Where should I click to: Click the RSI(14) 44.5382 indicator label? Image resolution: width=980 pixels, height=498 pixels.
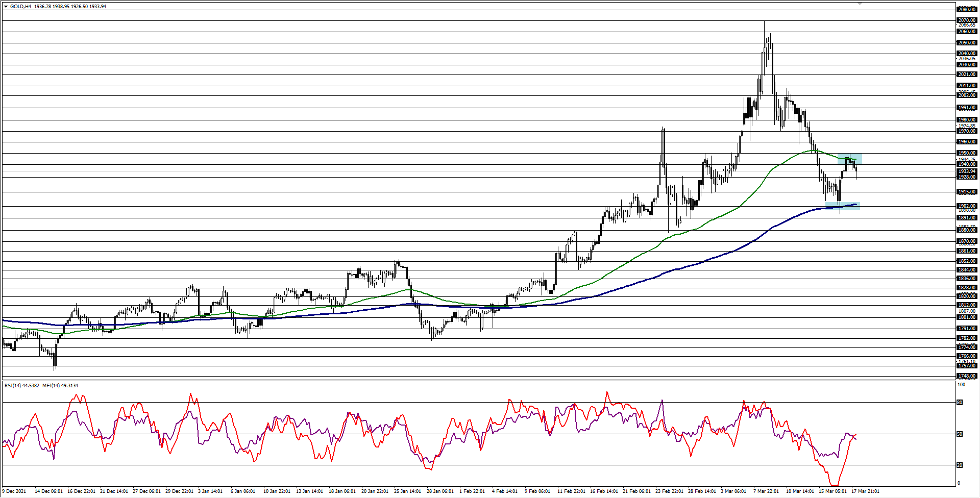pyautogui.click(x=22, y=386)
